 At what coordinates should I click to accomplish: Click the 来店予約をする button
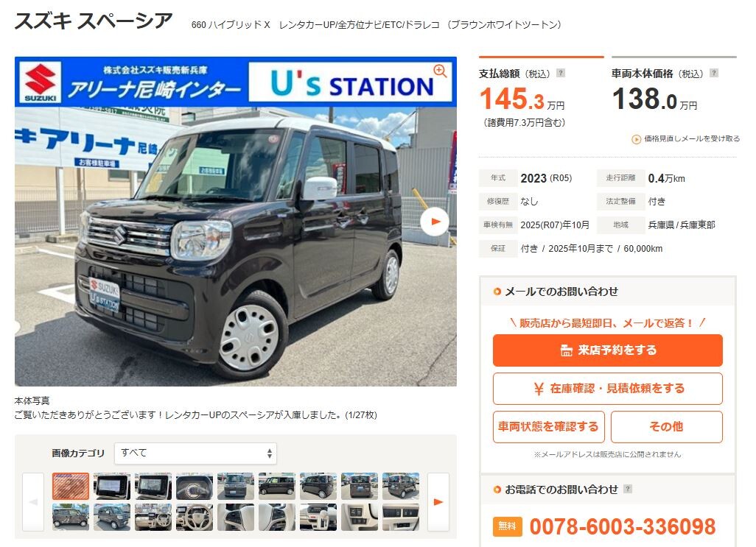tap(607, 350)
